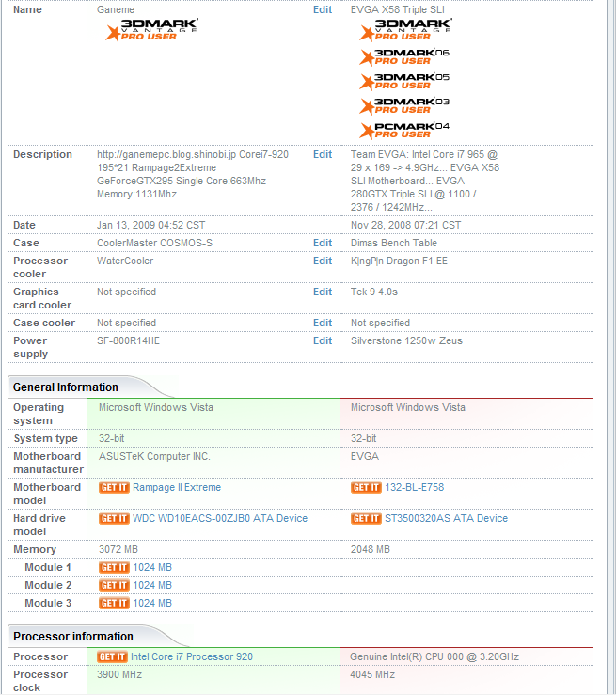This screenshot has height=695, width=616.
Task: Click GET IT badge next to 132-BL-E758
Action: click(x=366, y=487)
